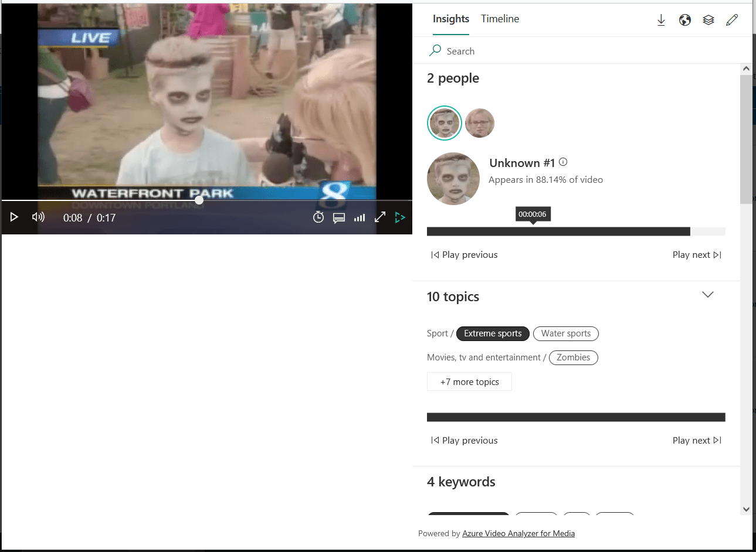The image size is (756, 552).
Task: Click the download insights icon
Action: click(661, 20)
